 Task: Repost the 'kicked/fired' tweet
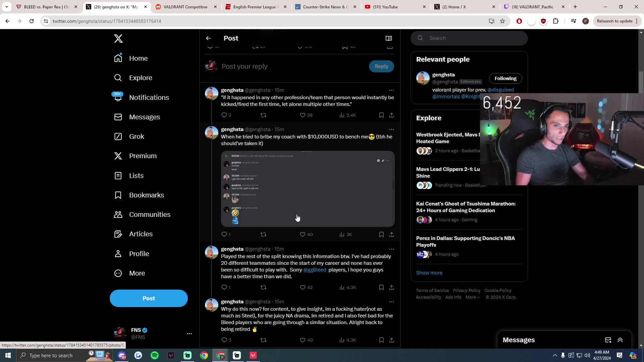point(263,115)
